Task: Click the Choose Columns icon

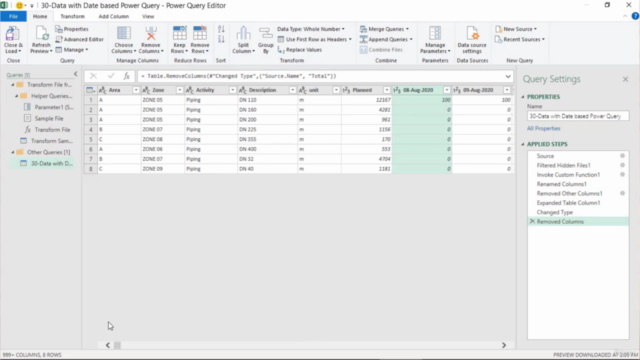Action: [124, 34]
